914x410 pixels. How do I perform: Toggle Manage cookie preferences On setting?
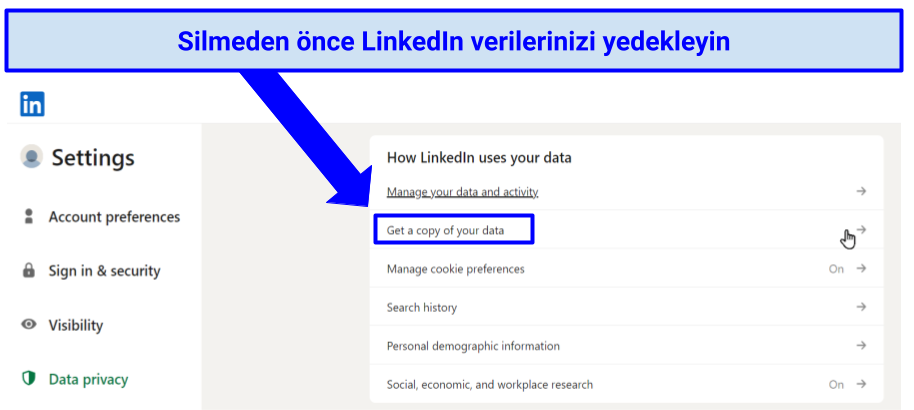[x=836, y=269]
